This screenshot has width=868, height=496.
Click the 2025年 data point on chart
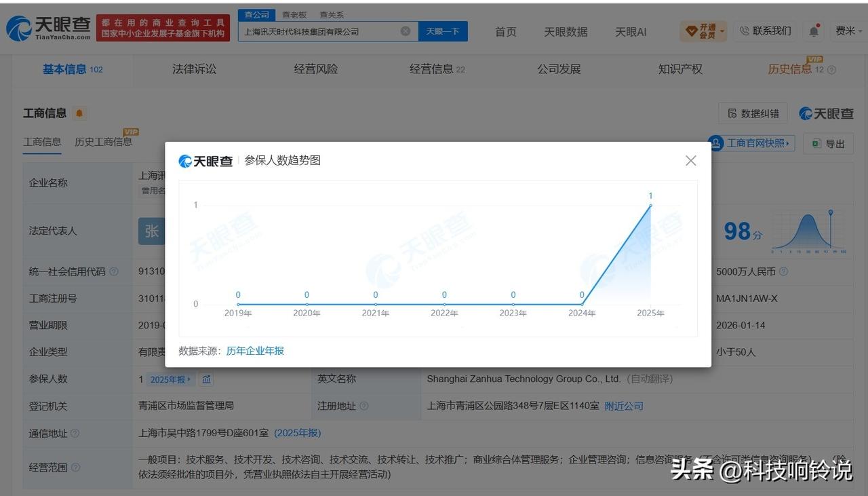pos(650,205)
